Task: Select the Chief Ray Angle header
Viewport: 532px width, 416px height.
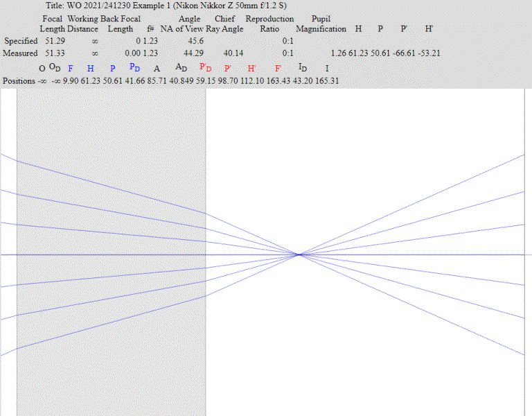Action: point(224,24)
